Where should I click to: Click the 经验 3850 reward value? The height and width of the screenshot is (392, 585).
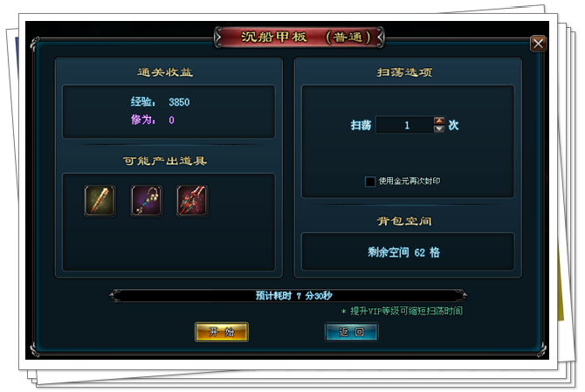[x=179, y=102]
